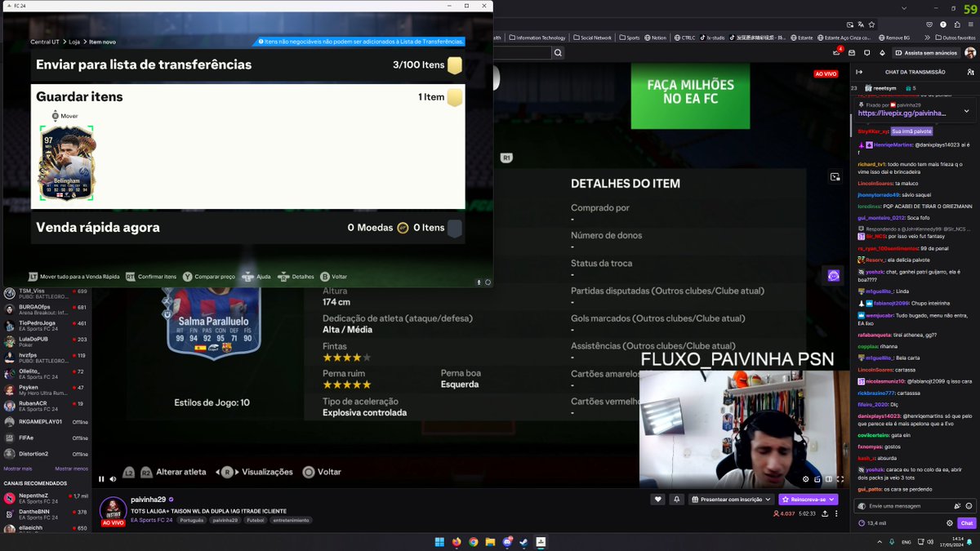Open recommended channel DantheBNN
Viewport: 980px width, 551px height.
tap(46, 514)
